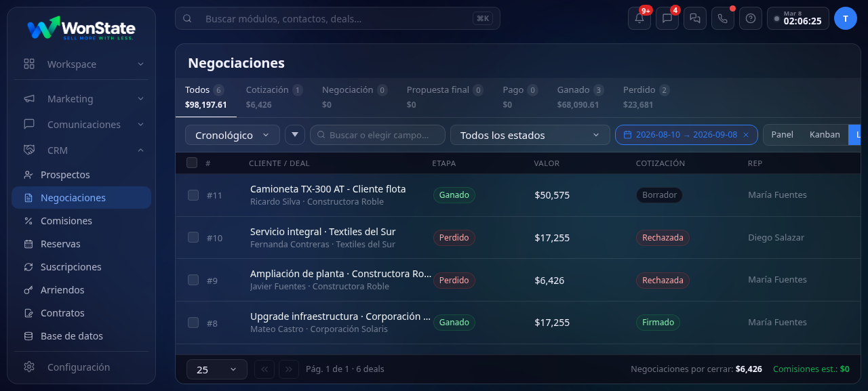Select the Ganado tab

click(580, 97)
